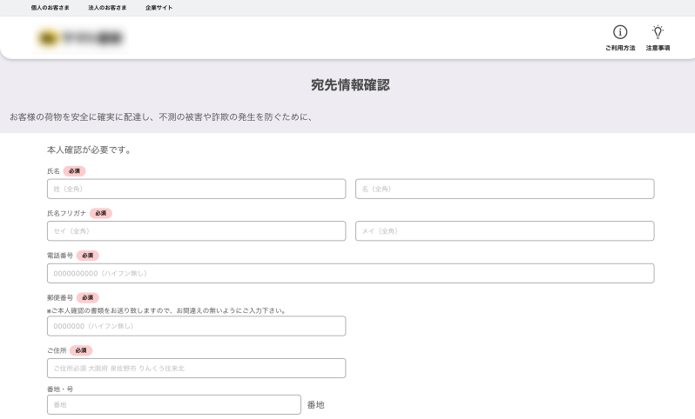This screenshot has width=695, height=419.
Task: Click the メイ furigana input box
Action: tap(504, 231)
